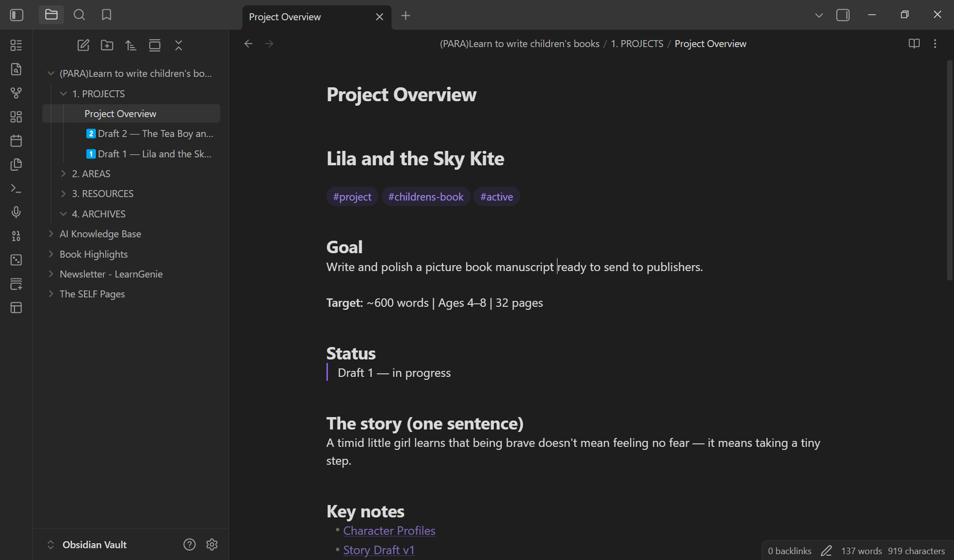Create a new note icon
Viewport: 954px width, 560px height.
[x=83, y=45]
